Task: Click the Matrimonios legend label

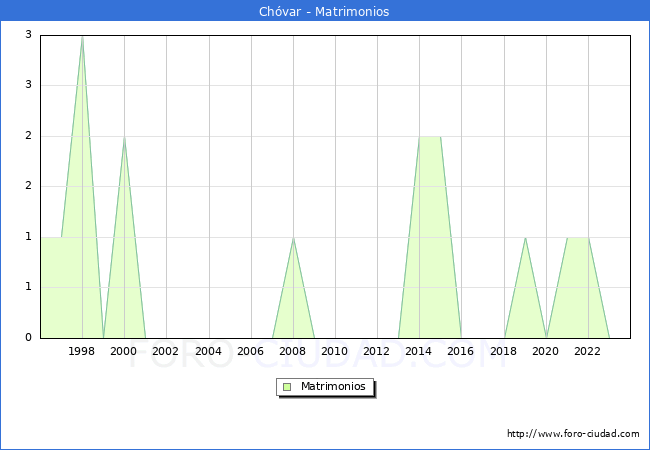Action: [333, 386]
